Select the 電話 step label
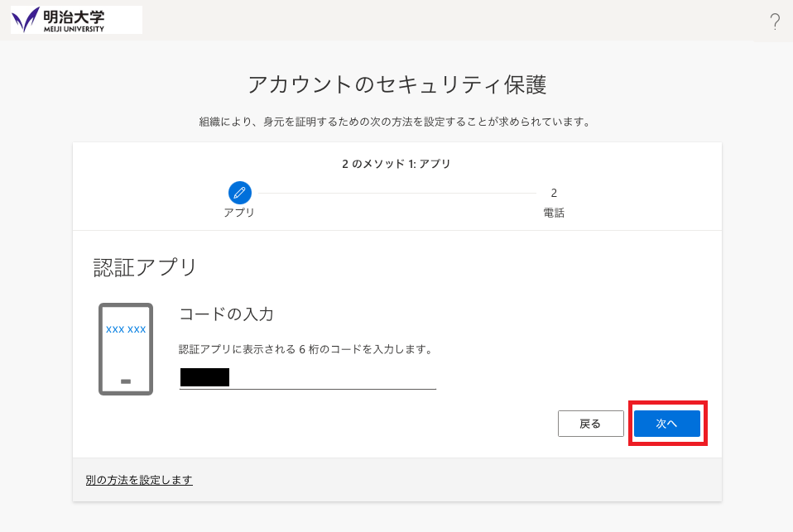Image resolution: width=793 pixels, height=532 pixels. click(x=554, y=213)
